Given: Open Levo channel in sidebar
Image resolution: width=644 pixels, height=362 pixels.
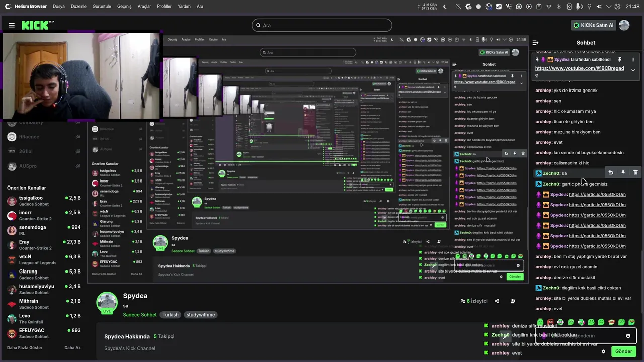Looking at the screenshot, I should 44,319.
